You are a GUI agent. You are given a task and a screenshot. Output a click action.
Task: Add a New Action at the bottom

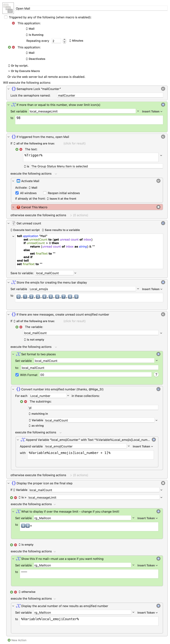pos(17,640)
